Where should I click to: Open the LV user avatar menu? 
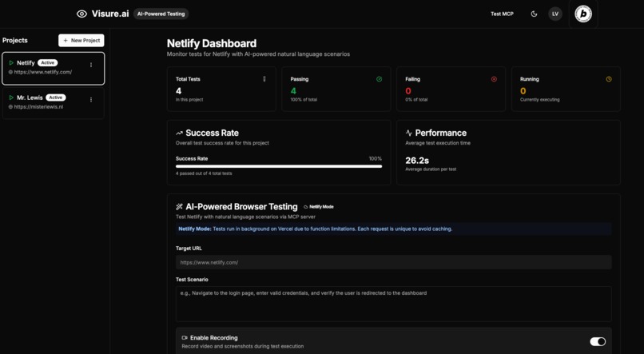555,14
